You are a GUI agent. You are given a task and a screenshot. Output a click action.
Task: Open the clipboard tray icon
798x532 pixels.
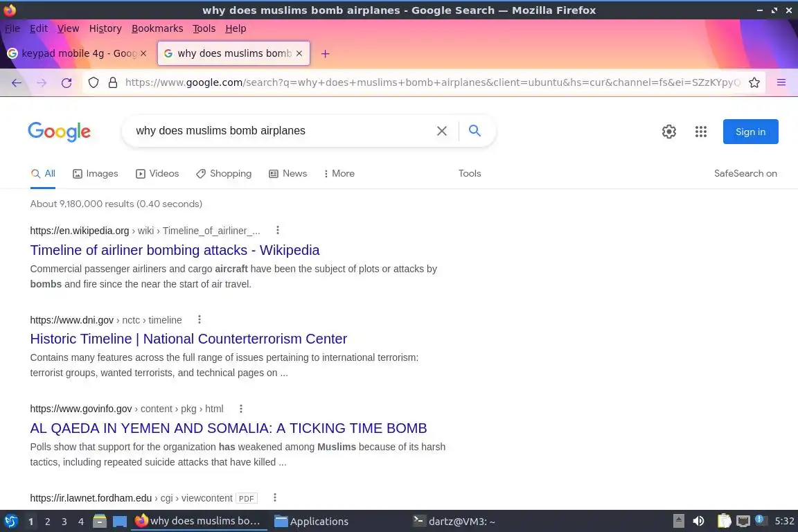[724, 521]
